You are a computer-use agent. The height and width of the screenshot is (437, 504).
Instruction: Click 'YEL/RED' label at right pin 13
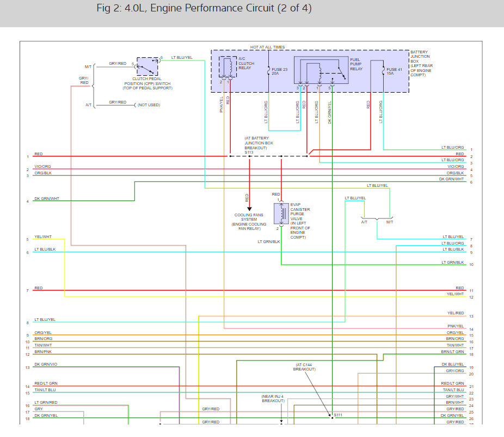456,313
